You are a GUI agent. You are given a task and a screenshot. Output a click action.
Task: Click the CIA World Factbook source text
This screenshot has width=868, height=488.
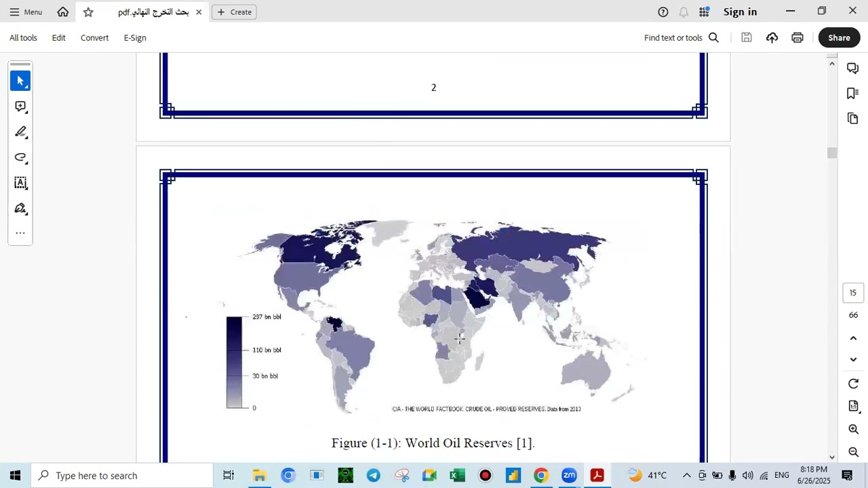click(486, 409)
